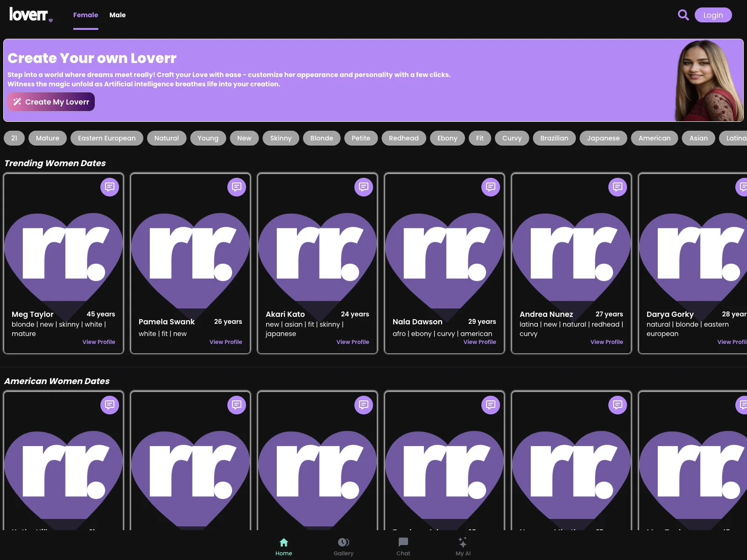Click the Login button
This screenshot has width=747, height=560.
[x=713, y=15]
